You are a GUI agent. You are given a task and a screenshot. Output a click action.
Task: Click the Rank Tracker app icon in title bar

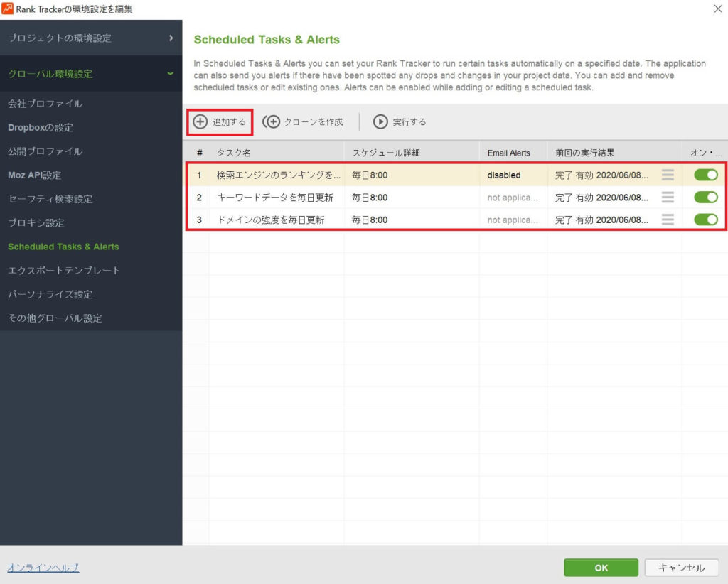coord(7,9)
